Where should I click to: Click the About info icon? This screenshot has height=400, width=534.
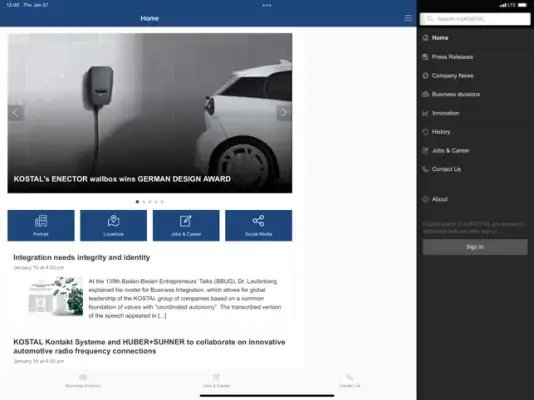point(425,199)
